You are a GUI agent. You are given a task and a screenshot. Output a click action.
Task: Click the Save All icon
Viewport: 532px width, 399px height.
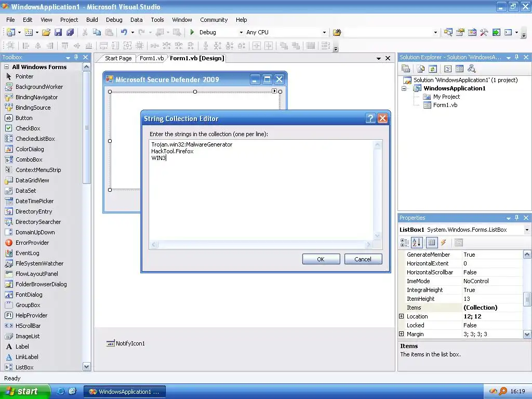70,32
